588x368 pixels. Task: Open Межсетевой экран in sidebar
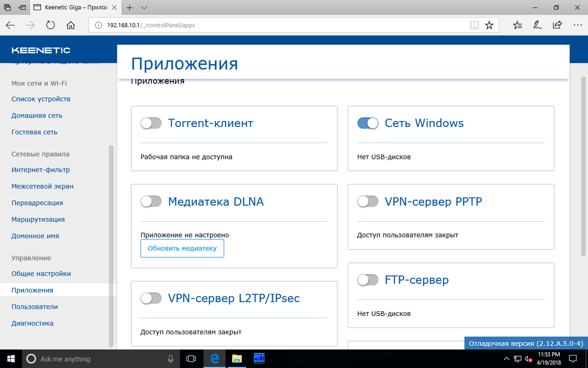42,186
